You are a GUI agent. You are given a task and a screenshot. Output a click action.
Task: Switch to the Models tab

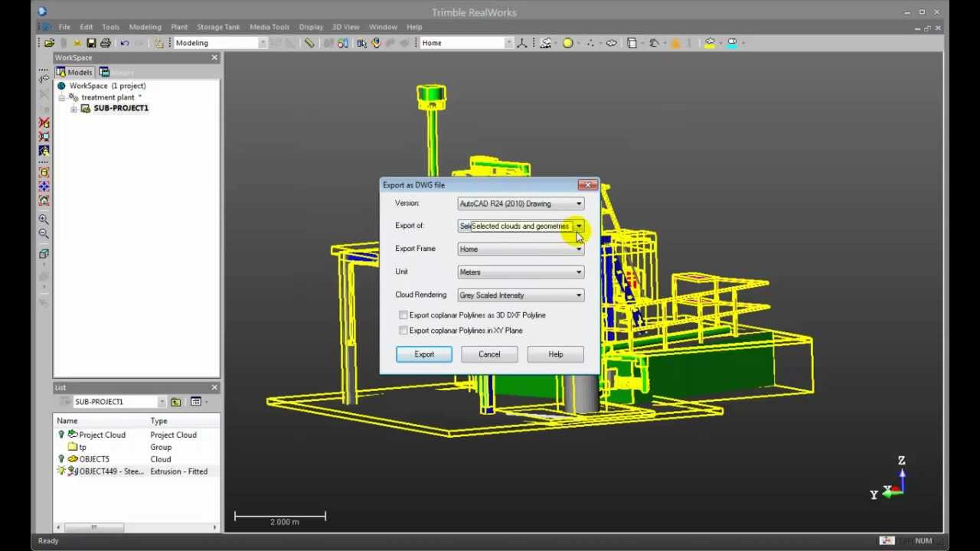click(x=74, y=72)
